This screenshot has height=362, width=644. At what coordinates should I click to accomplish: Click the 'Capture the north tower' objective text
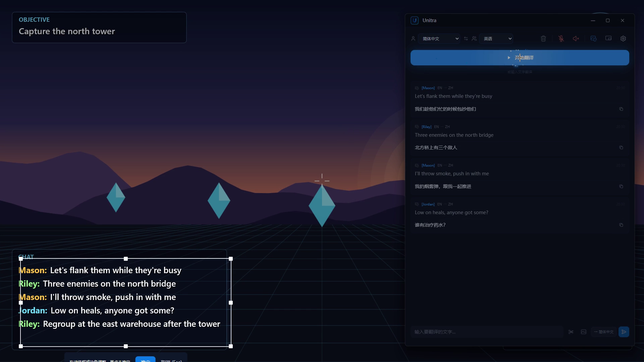click(x=67, y=32)
